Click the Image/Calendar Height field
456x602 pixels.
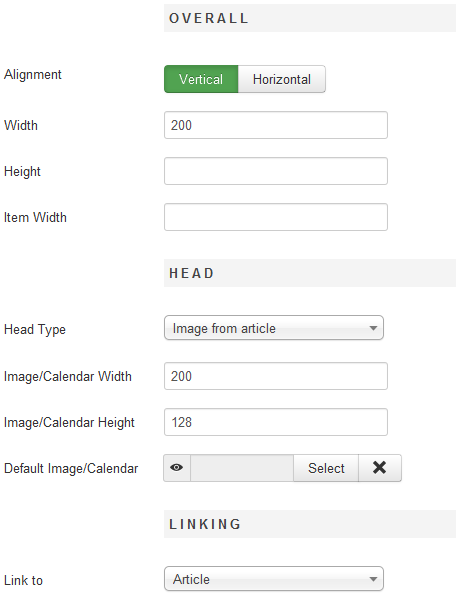pyautogui.click(x=276, y=422)
